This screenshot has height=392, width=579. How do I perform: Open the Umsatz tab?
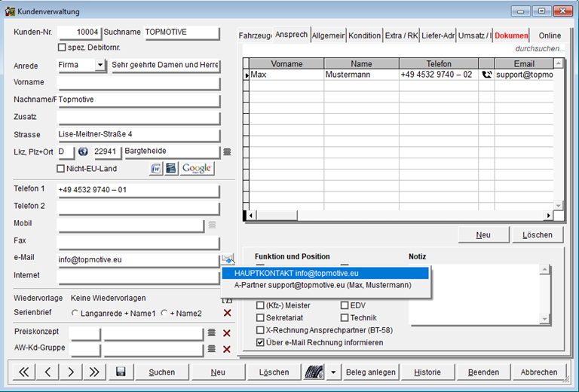click(x=474, y=35)
